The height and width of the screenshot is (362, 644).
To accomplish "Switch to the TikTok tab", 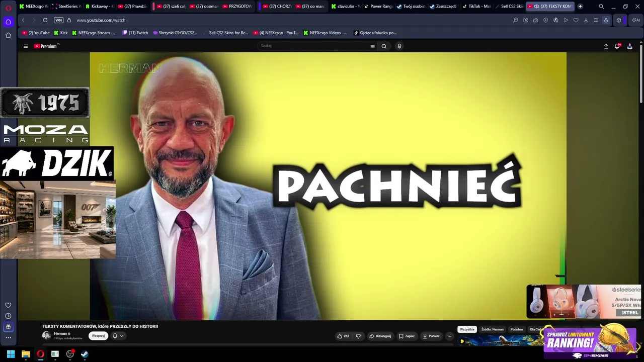I will pyautogui.click(x=477, y=7).
